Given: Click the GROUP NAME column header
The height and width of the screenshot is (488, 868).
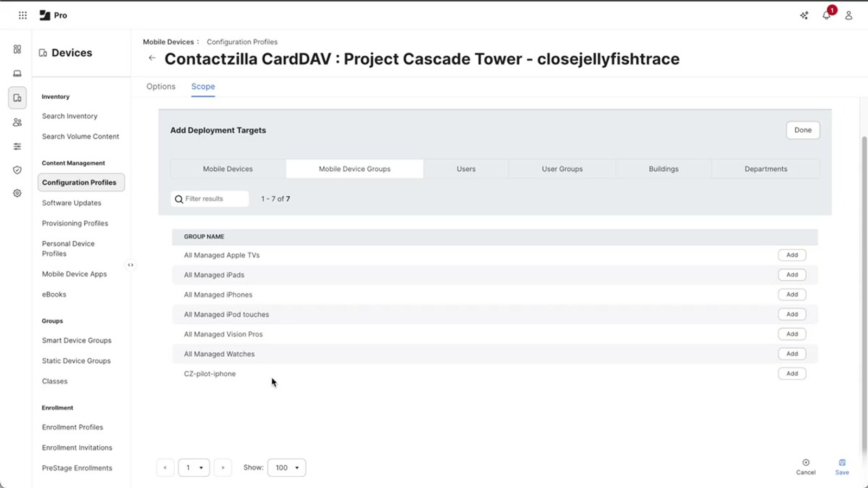Looking at the screenshot, I should coord(204,237).
